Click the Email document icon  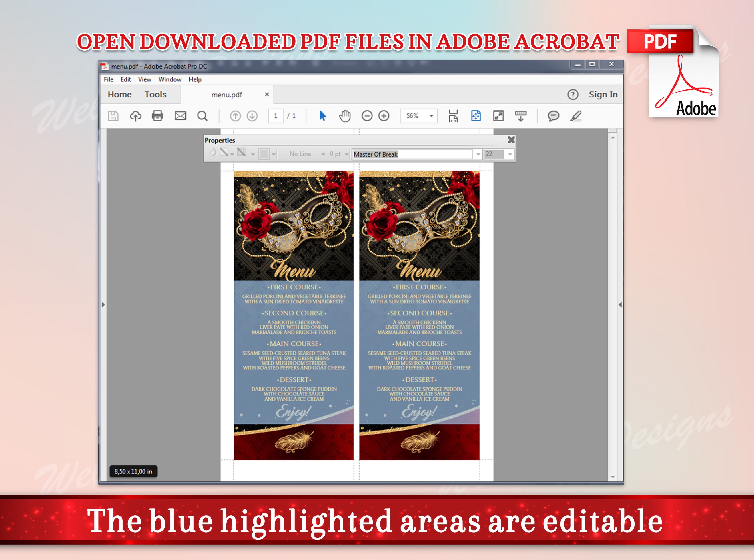tap(180, 116)
